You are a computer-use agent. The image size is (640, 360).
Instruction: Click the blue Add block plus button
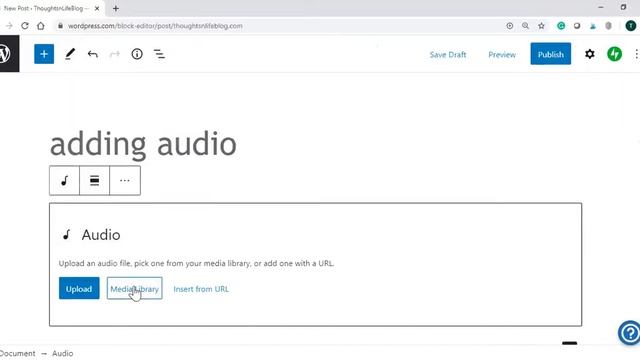click(x=44, y=54)
